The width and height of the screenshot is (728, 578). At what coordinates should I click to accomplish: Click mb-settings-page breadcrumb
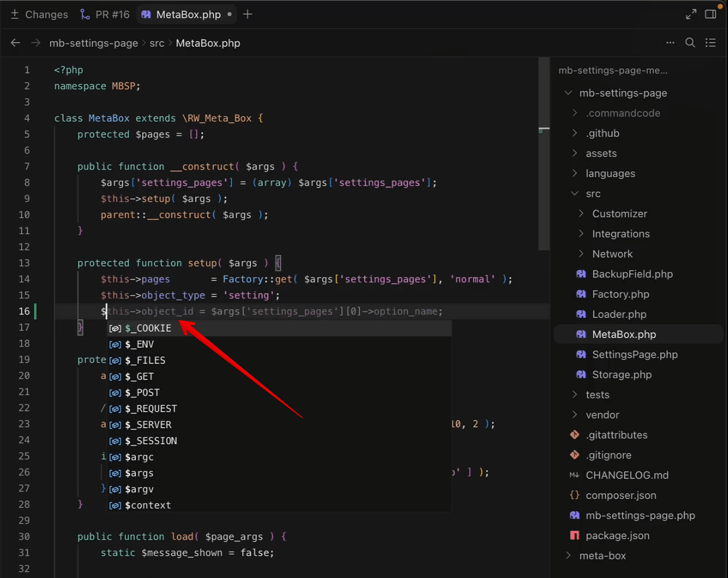[x=94, y=43]
